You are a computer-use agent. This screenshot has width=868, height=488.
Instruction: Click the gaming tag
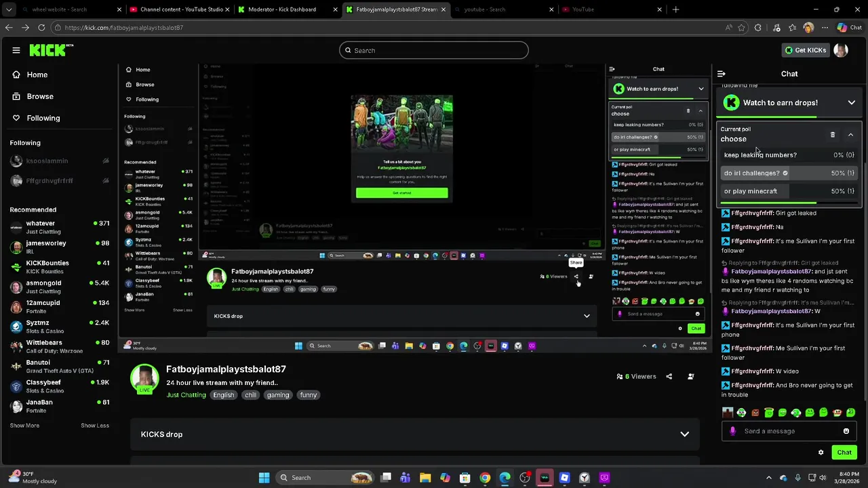(277, 395)
